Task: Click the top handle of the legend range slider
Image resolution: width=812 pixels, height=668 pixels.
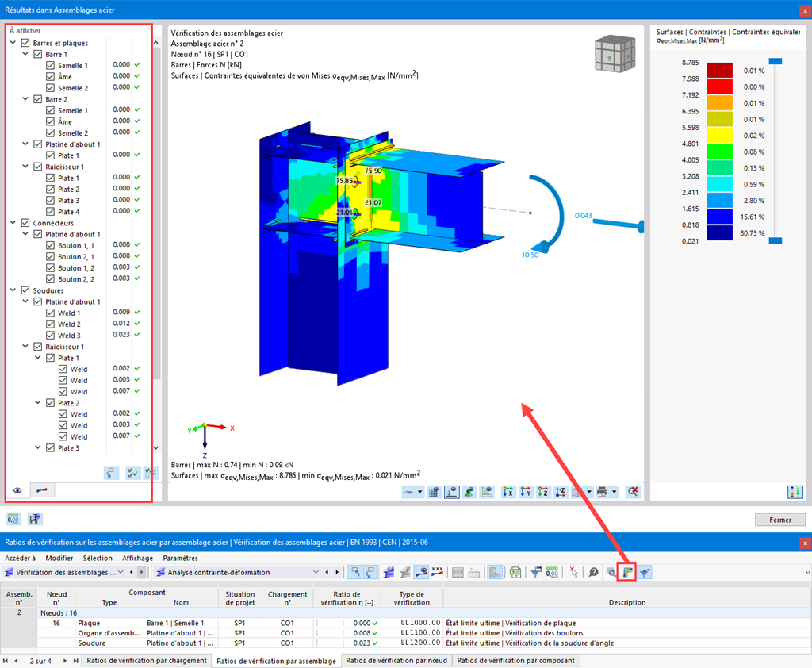Action: pos(776,61)
